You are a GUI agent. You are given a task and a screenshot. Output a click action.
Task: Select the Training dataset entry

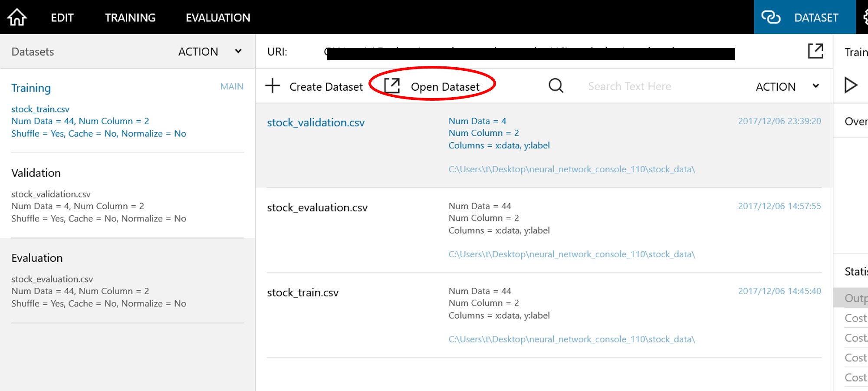(31, 88)
